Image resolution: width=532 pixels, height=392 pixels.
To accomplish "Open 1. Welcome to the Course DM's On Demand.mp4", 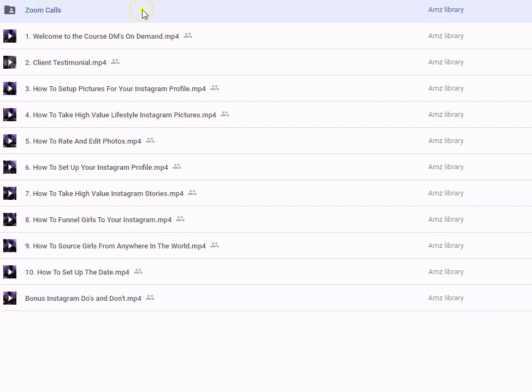I will 102,36.
